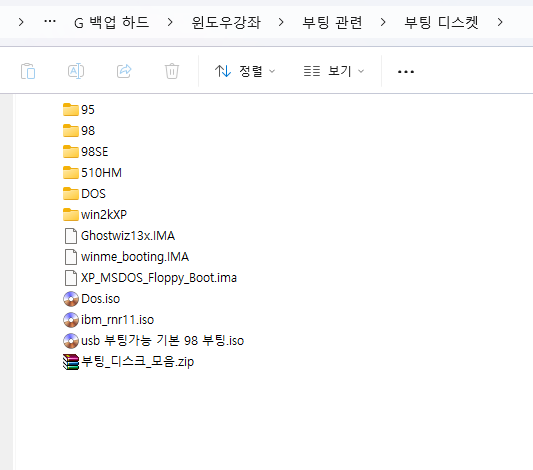Click file name Dos.iso
This screenshot has width=533, height=470.
101,299
